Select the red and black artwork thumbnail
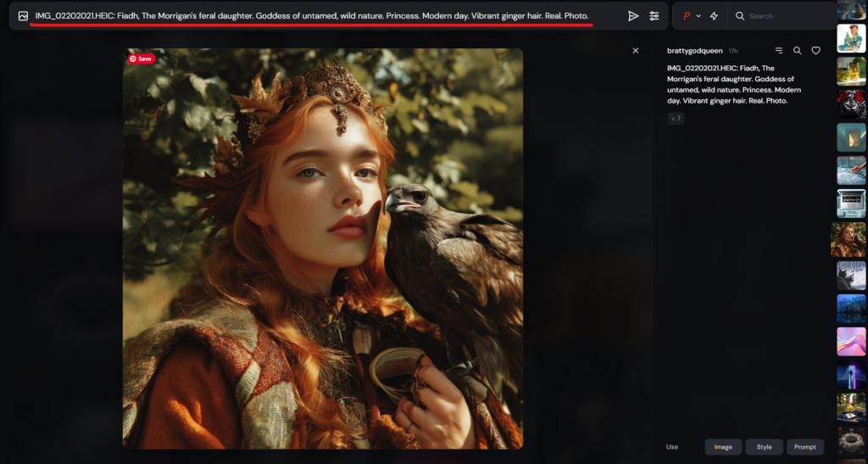Screen dimensions: 868x464 click(851, 104)
